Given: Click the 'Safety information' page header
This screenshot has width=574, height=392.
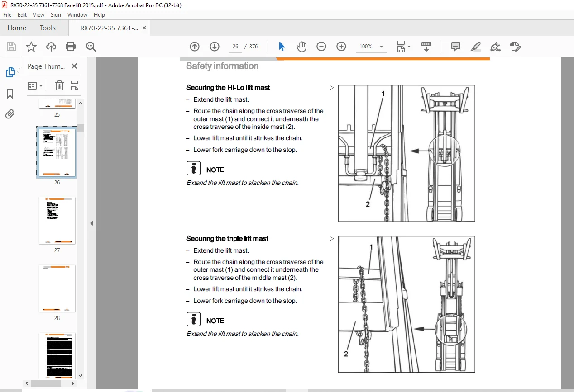Looking at the screenshot, I should point(222,66).
